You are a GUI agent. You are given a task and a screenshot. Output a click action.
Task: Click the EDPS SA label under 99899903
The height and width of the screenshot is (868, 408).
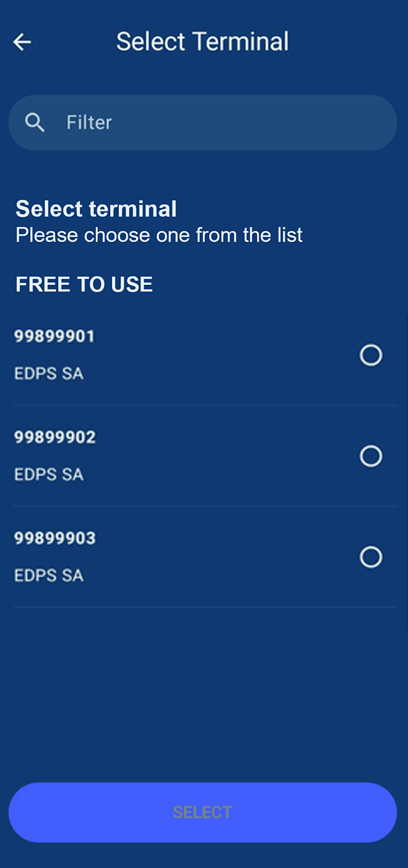pyautogui.click(x=49, y=576)
